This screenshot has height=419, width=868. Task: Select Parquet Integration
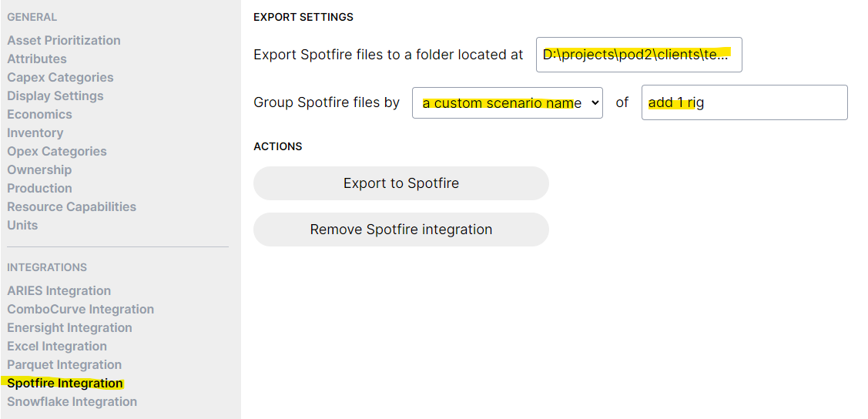coord(64,365)
